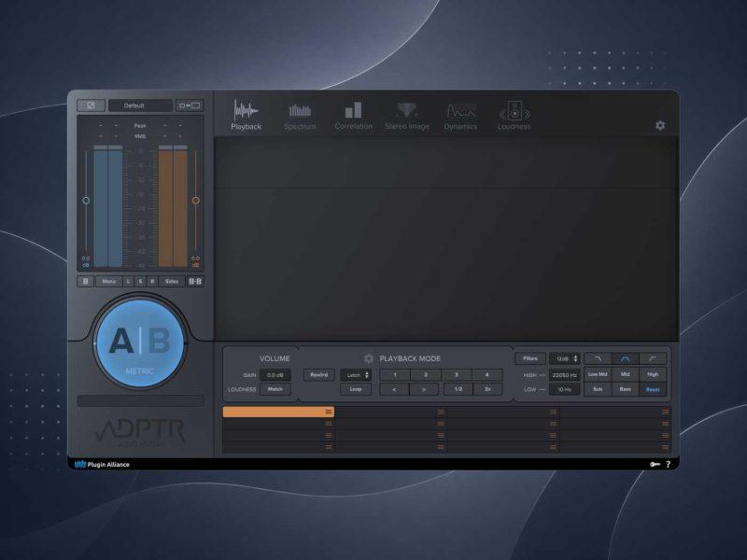Click the Gain 0.0 dB field
747x560 pixels.
click(x=275, y=375)
